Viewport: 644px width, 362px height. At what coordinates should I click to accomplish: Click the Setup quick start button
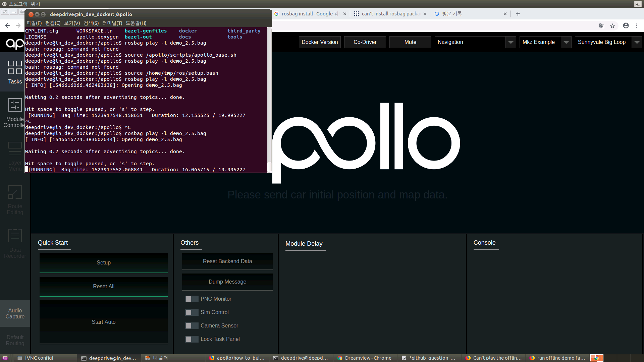coord(104,263)
